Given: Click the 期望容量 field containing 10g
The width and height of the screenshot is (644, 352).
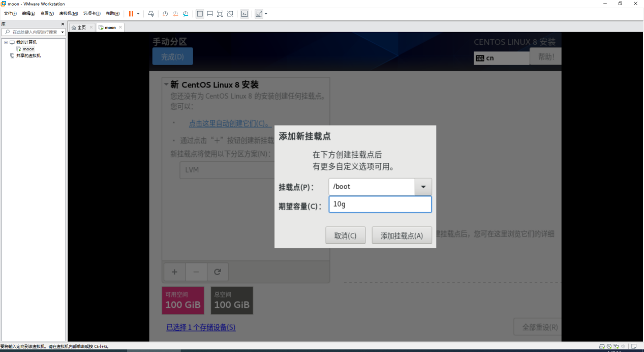Looking at the screenshot, I should (380, 204).
